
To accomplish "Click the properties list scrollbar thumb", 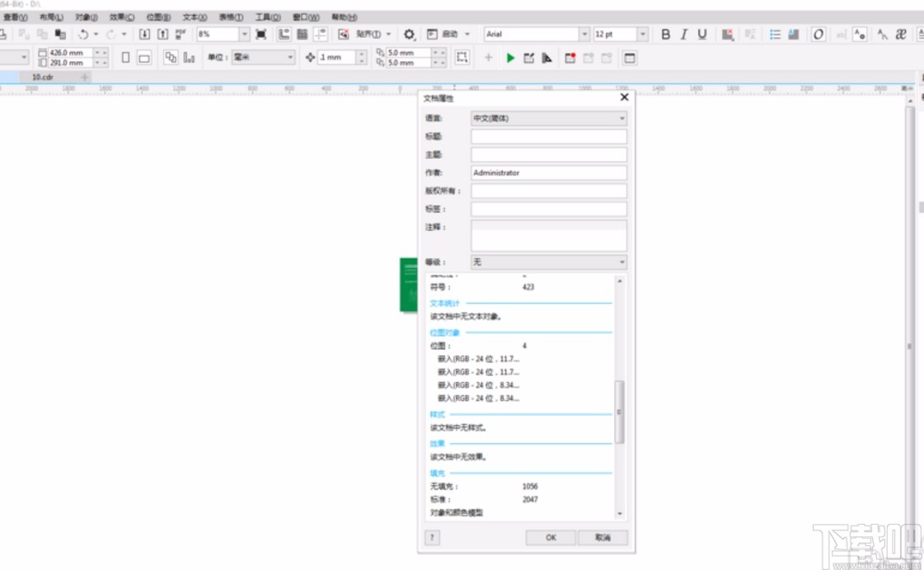I will [620, 412].
